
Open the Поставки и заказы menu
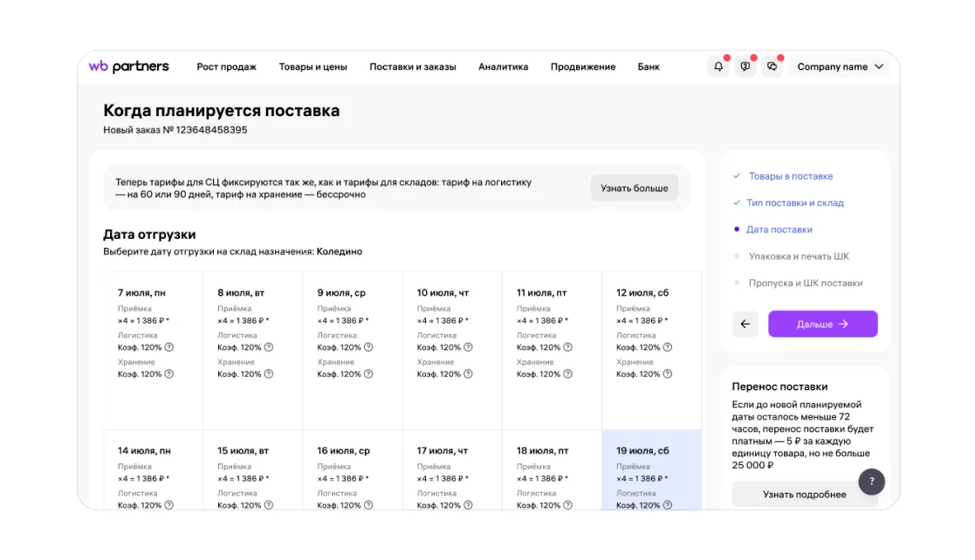(412, 67)
